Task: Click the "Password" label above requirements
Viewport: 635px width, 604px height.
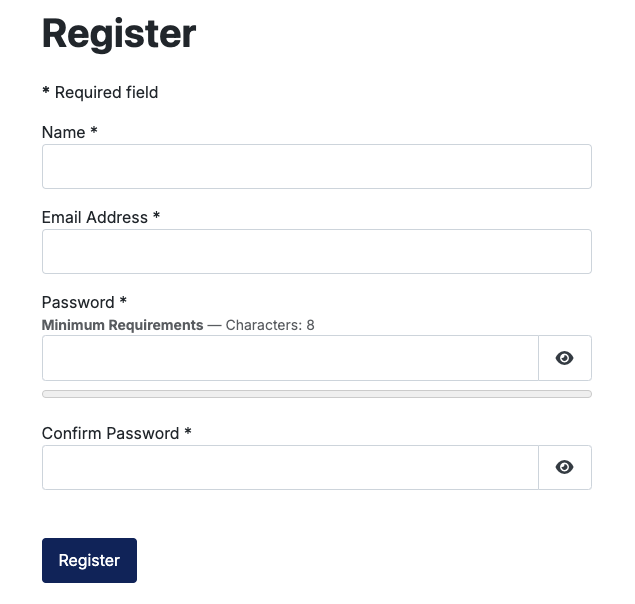Action: click(78, 302)
